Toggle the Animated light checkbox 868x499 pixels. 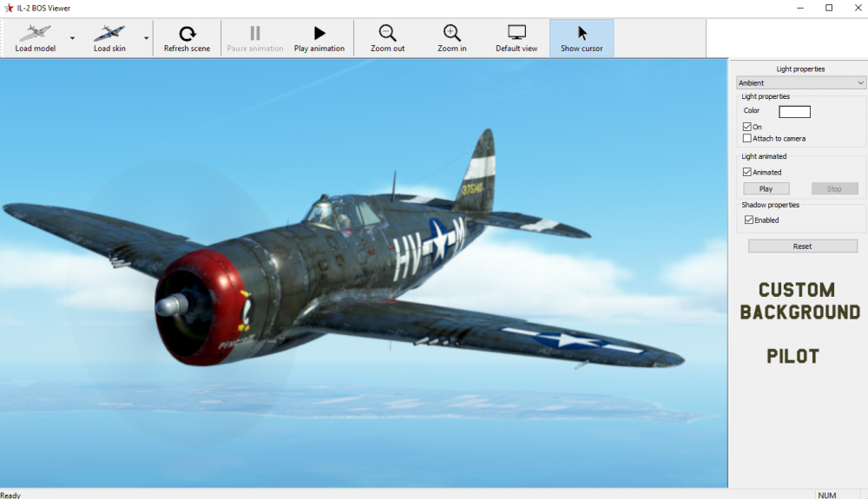coord(747,172)
